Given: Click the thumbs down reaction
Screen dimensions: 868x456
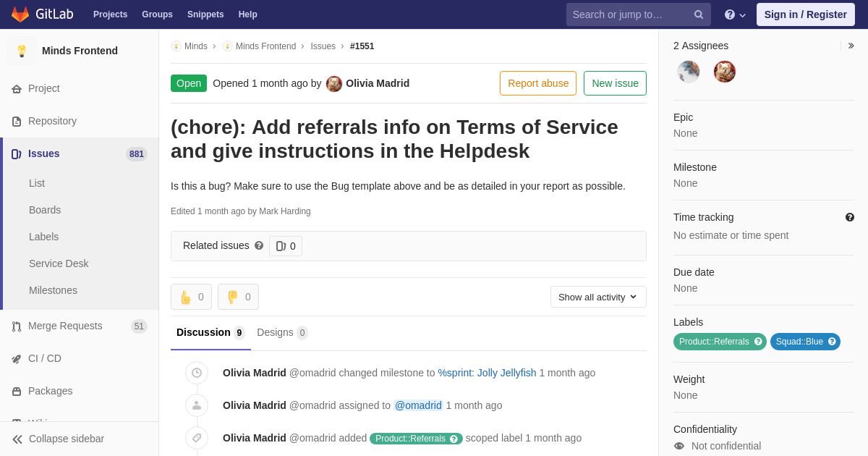Looking at the screenshot, I should pos(238,297).
